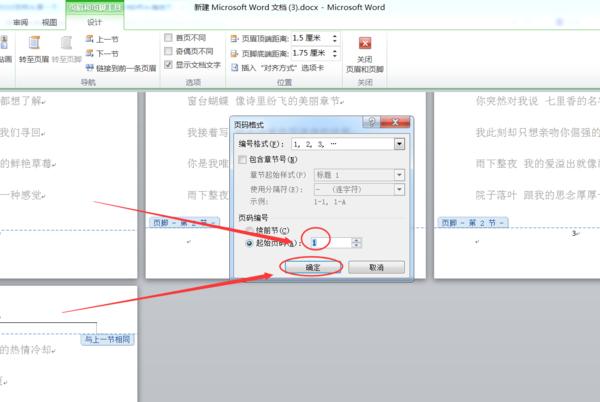The height and width of the screenshot is (402, 600).
Task: Switch to the 视图 ribbon tab
Action: [x=49, y=23]
